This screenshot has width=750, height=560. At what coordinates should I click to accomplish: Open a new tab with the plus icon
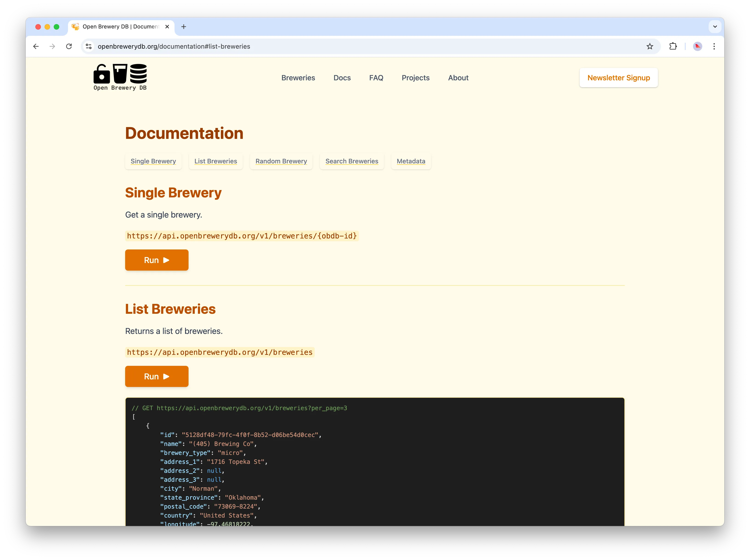(x=184, y=27)
